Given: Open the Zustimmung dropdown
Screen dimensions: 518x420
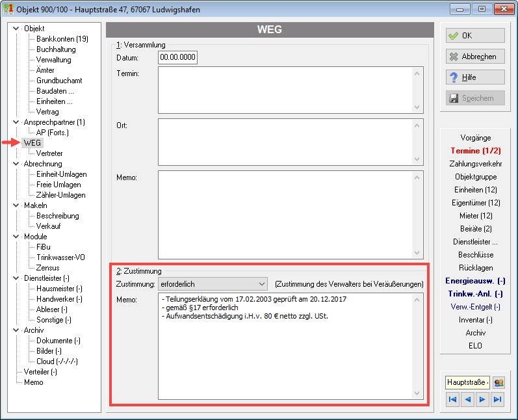Looking at the screenshot, I should 213,284.
